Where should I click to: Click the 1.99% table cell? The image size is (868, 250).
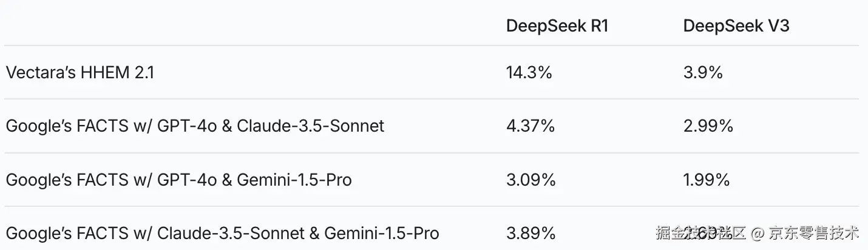[707, 180]
